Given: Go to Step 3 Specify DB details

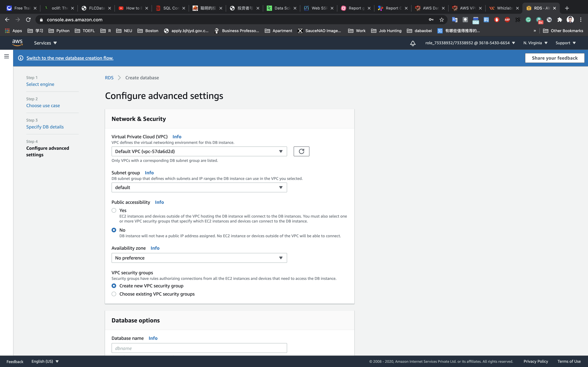Looking at the screenshot, I should coord(45,127).
